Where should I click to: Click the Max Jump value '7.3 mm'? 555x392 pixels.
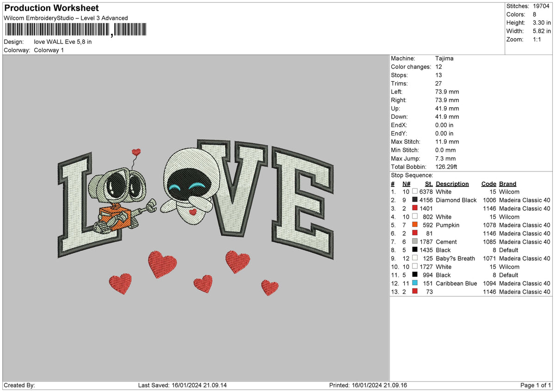point(445,158)
